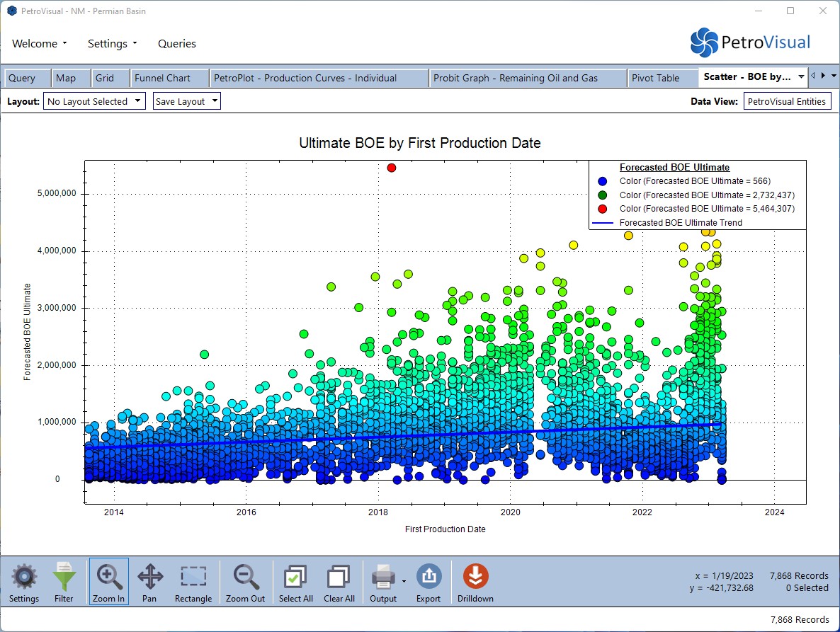
Task: Open the chart Settings gear tool
Action: coord(24,578)
